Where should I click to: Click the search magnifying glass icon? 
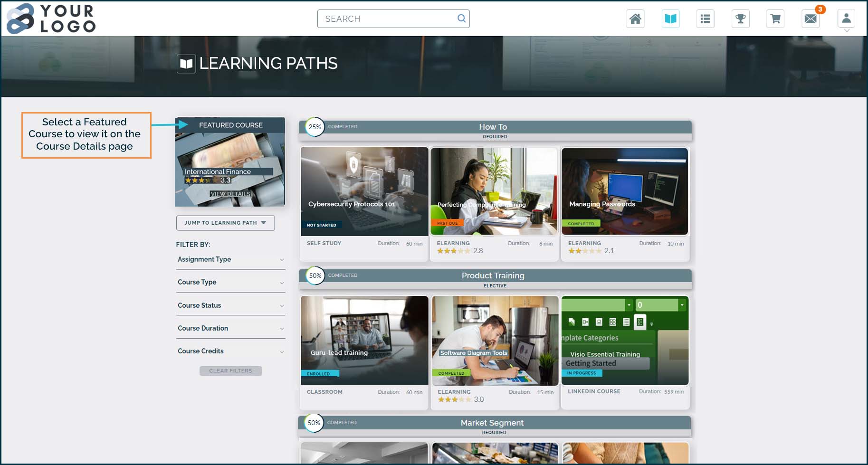(460, 19)
